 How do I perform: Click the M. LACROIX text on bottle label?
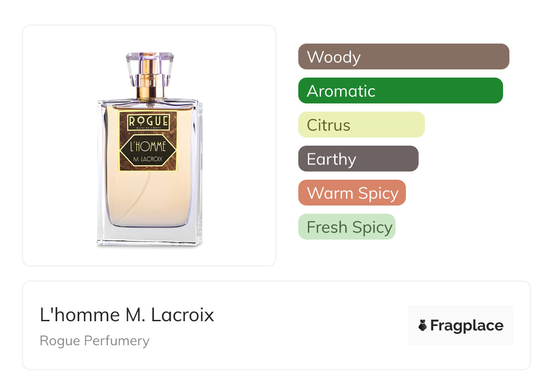[148, 159]
